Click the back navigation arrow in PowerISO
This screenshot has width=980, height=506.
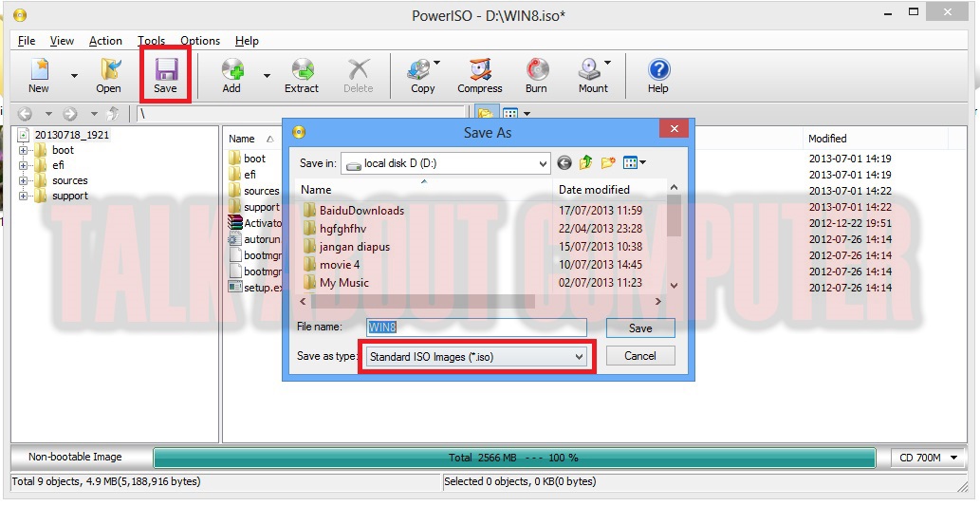pyautogui.click(x=25, y=114)
